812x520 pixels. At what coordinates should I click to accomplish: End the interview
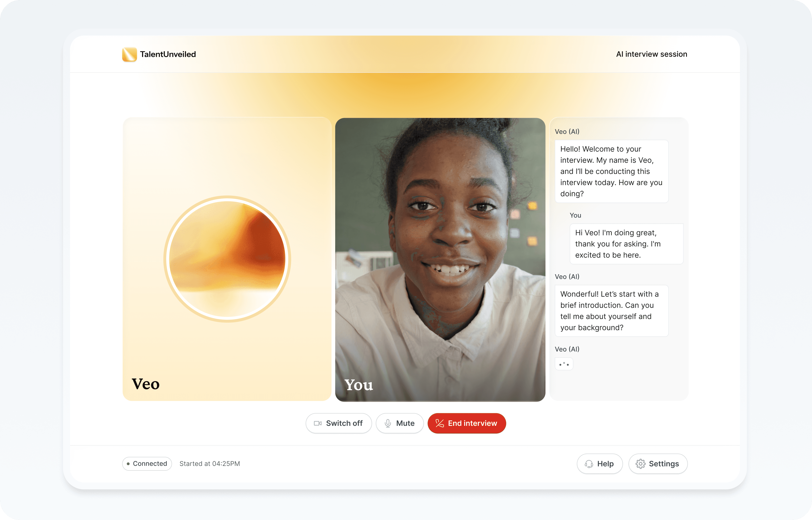467,423
